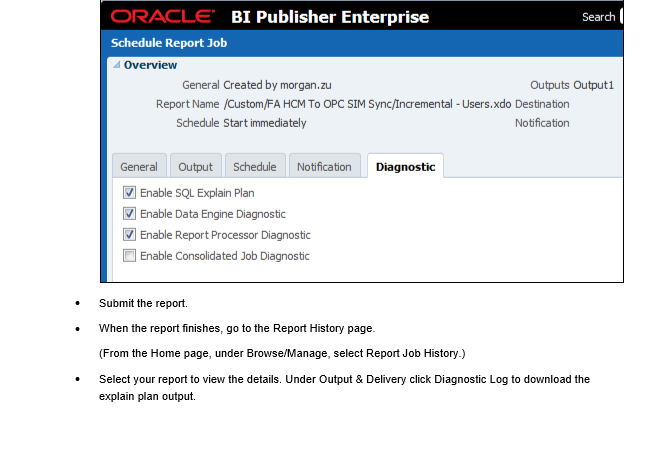Toggle Enable Data Engine Diagnostic checkbox
The image size is (649, 453).
[129, 214]
